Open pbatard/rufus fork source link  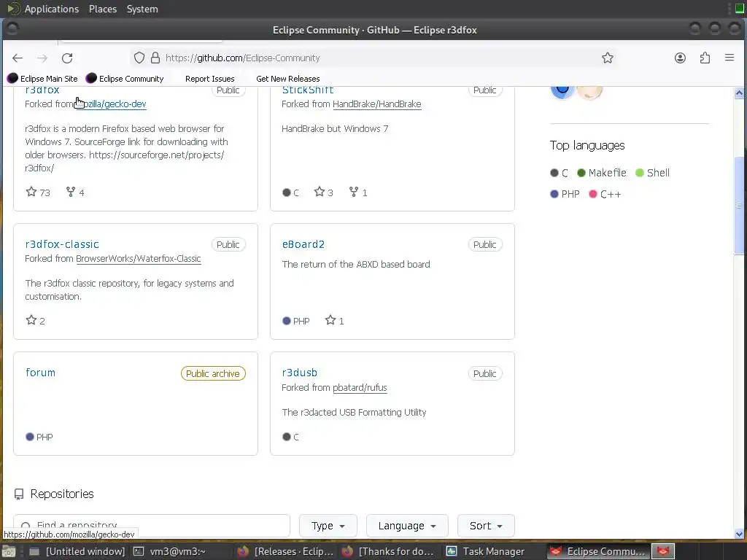pyautogui.click(x=360, y=388)
